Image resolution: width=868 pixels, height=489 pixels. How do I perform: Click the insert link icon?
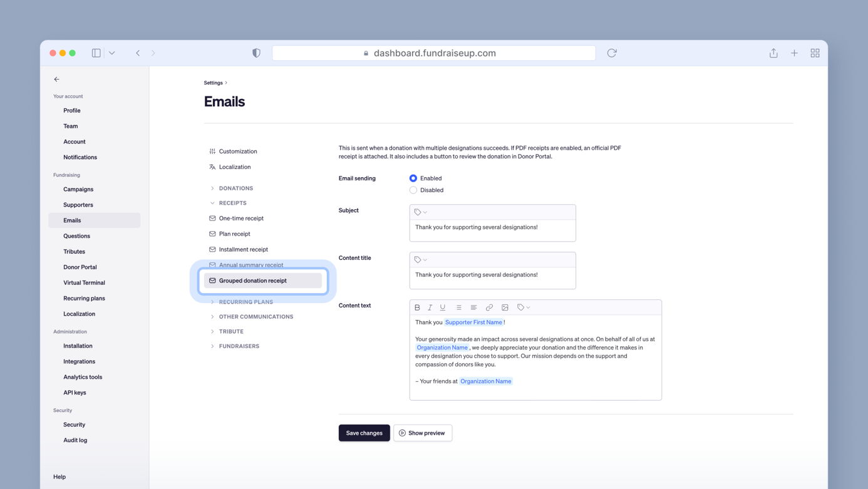tap(489, 307)
